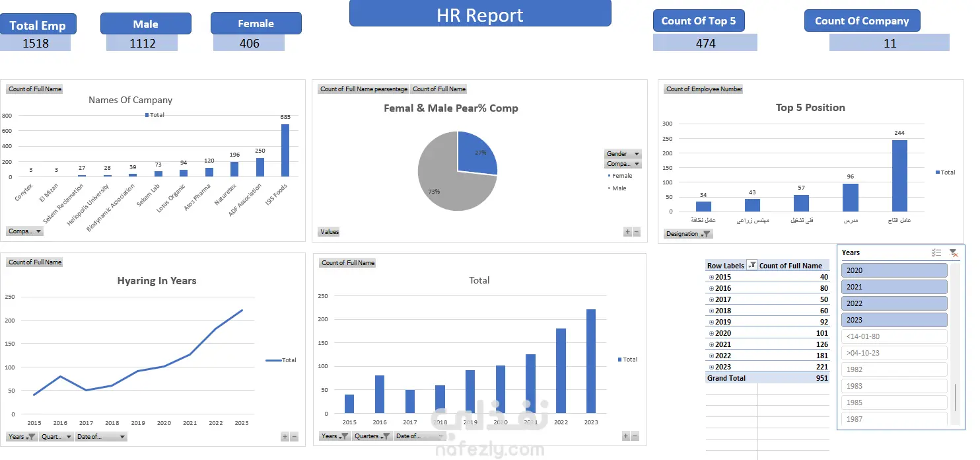Click the minus button on the Total bar chart
This screenshot has width=980, height=460.
(635, 436)
